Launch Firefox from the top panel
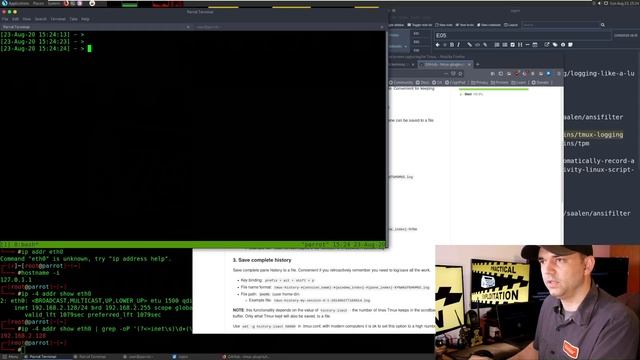 tap(66, 3)
